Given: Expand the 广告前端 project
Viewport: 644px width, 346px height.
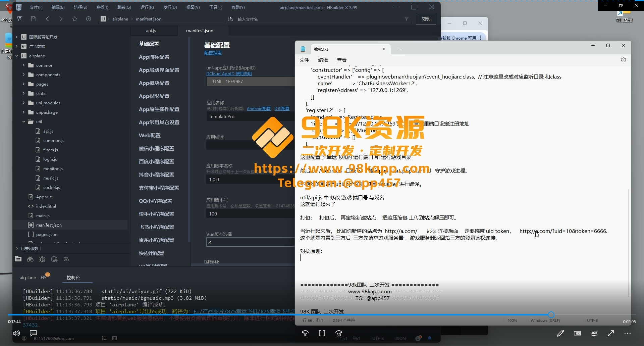Looking at the screenshot, I should (16, 46).
